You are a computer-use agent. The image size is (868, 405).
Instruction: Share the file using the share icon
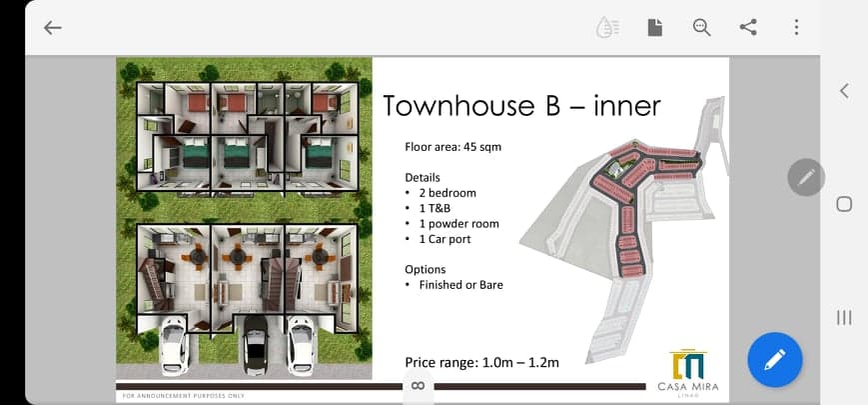pyautogui.click(x=748, y=28)
